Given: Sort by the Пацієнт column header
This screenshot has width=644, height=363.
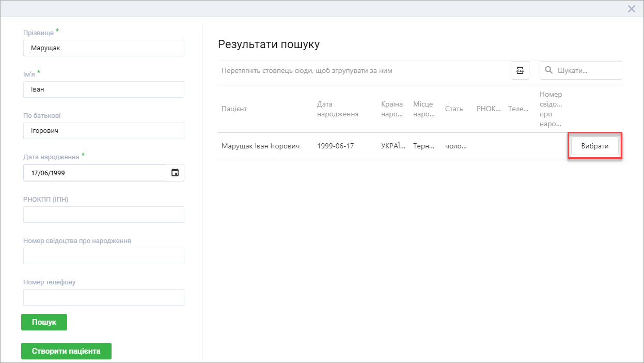Looking at the screenshot, I should pos(234,109).
